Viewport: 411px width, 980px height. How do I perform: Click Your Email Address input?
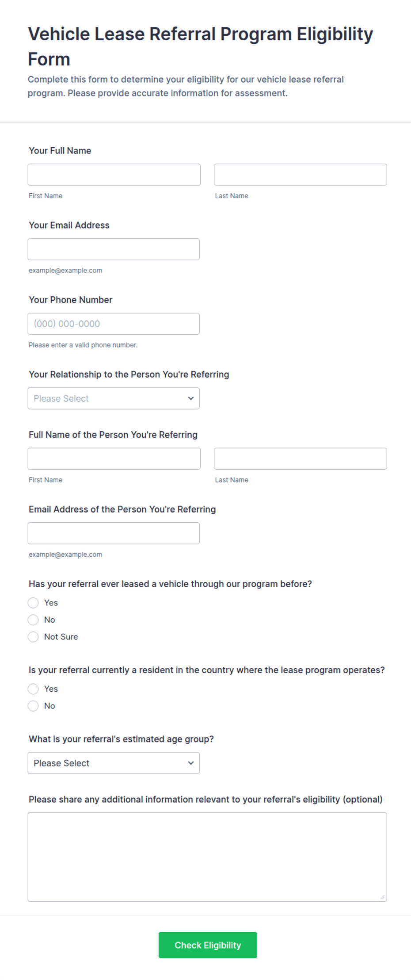click(x=114, y=249)
